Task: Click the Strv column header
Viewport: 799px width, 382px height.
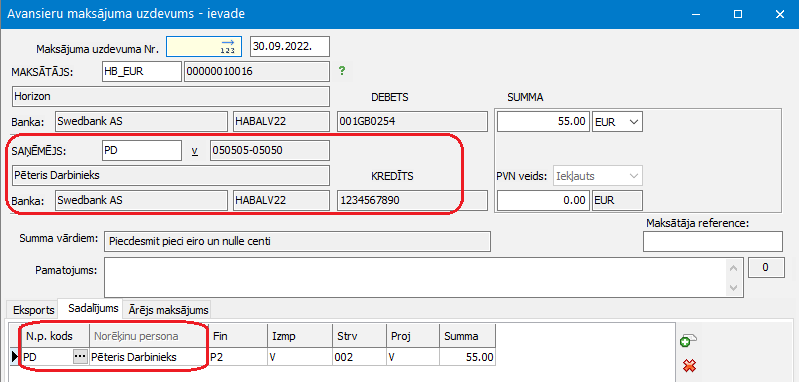Action: 359,336
